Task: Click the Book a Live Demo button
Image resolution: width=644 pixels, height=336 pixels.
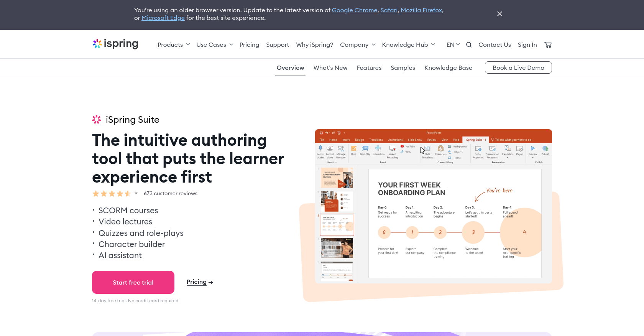Action: [518, 68]
